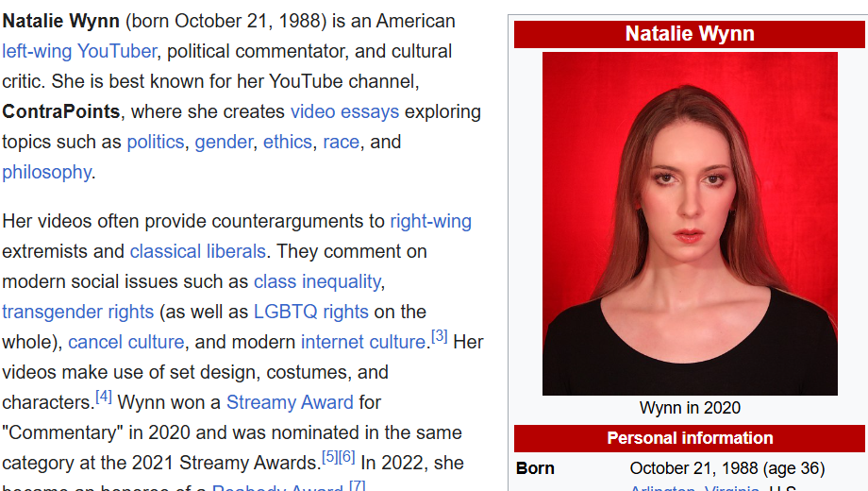
Task: Select the birth date 'October 21, 1988 (age 36)'
Action: [727, 469]
